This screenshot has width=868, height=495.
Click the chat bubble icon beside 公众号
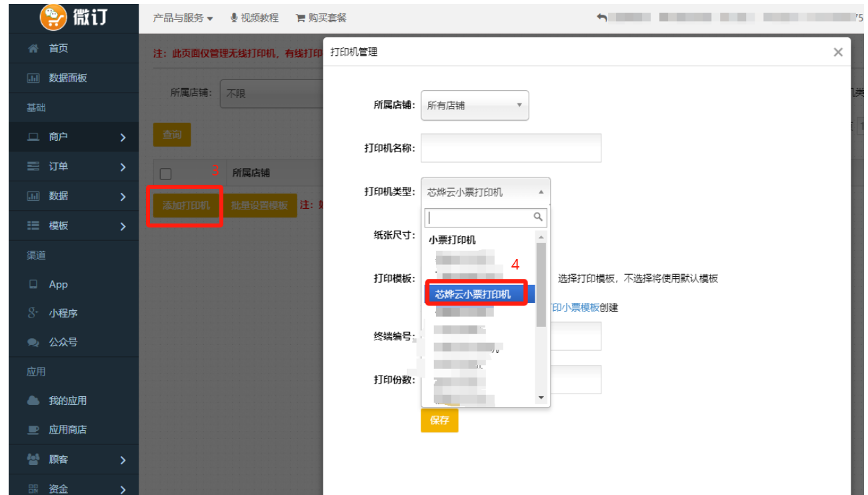33,342
